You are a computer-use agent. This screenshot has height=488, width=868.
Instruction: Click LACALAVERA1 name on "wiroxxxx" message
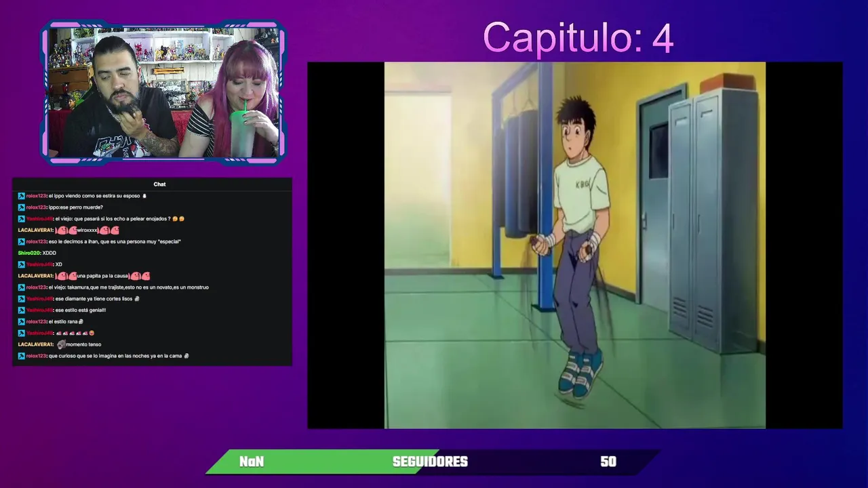35,230
